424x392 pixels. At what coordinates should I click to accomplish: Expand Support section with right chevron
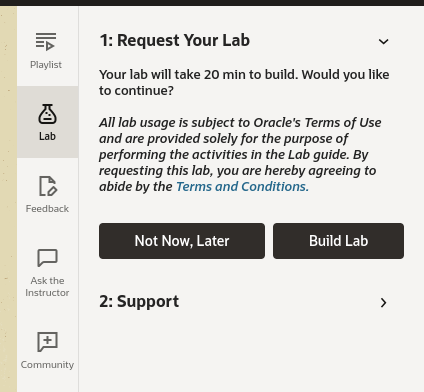[x=384, y=303]
